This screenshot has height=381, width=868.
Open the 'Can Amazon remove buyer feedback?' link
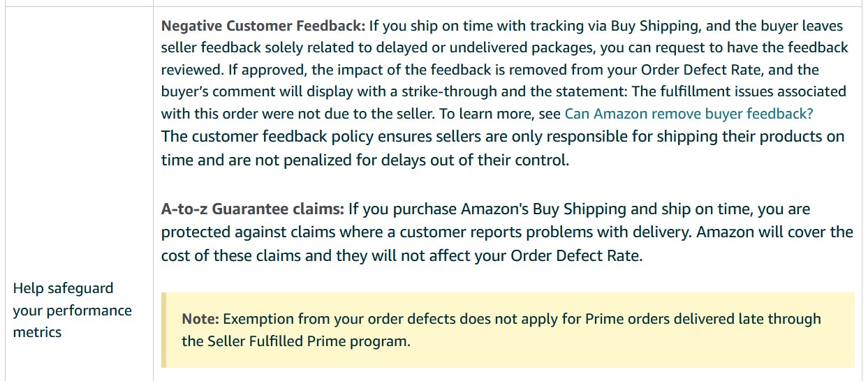coord(689,113)
